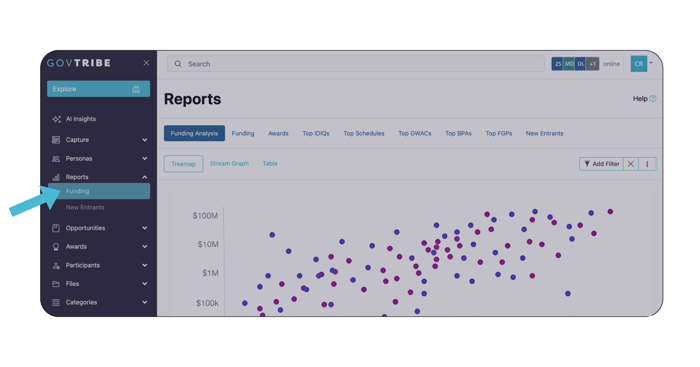Select New Entrants under Reports in sidebar

pos(85,208)
